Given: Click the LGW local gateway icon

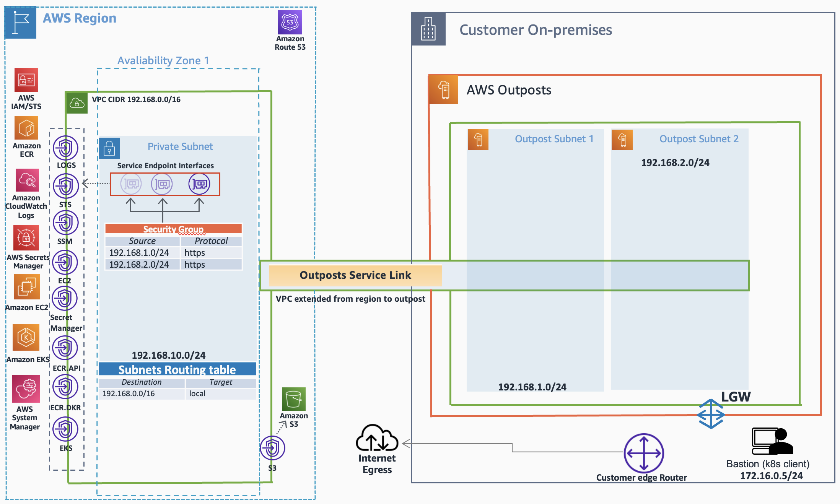Looking at the screenshot, I should click(710, 414).
